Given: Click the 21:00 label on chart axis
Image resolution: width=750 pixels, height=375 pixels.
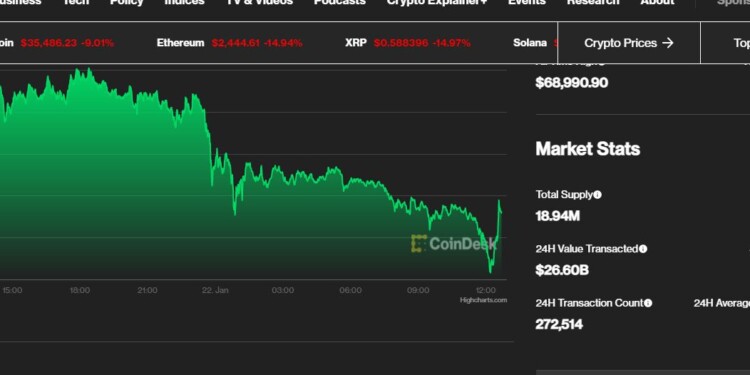Looking at the screenshot, I should [147, 290].
